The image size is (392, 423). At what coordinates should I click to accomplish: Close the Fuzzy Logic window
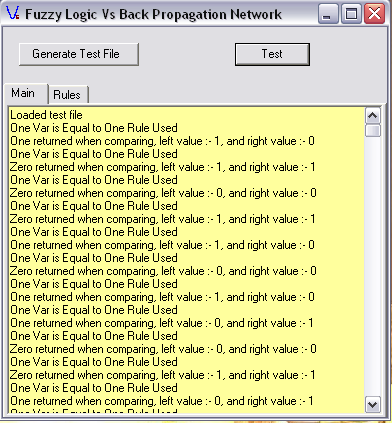pos(374,14)
